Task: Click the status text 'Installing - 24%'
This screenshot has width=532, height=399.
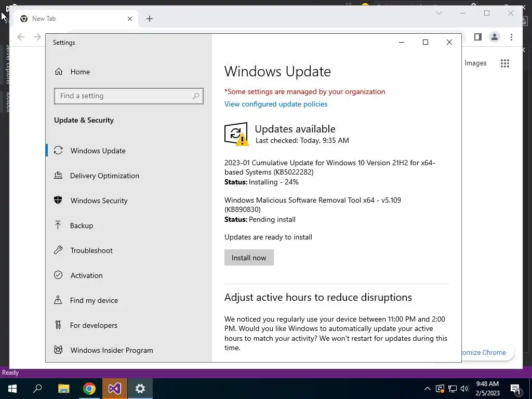Action: (x=273, y=182)
